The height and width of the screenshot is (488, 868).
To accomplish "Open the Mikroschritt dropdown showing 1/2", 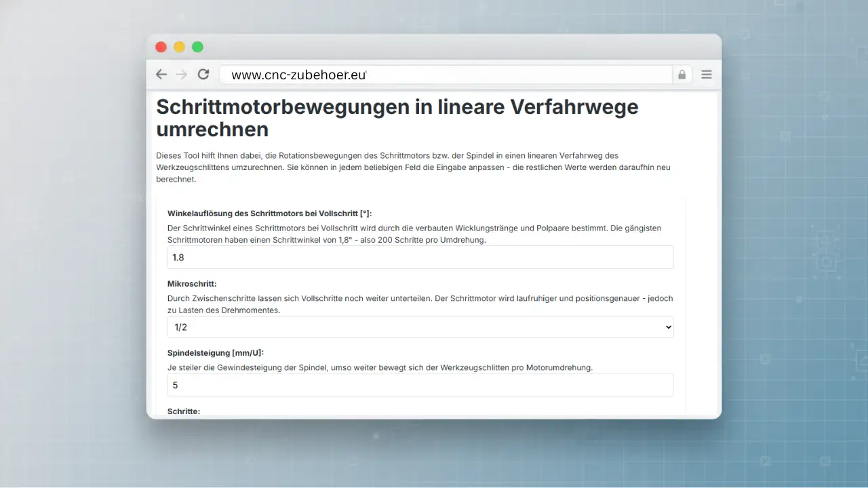I will 420,327.
